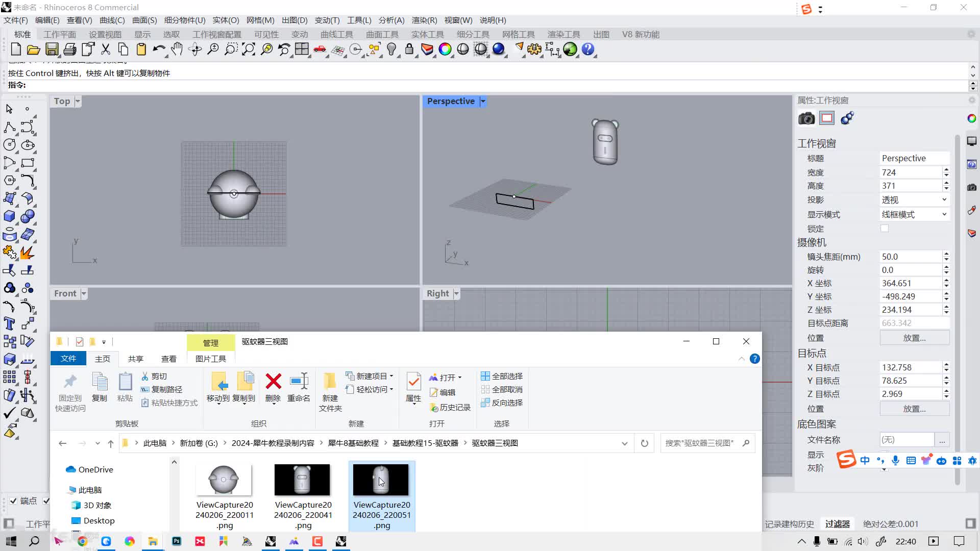Click the blue render sphere icon

tap(499, 49)
